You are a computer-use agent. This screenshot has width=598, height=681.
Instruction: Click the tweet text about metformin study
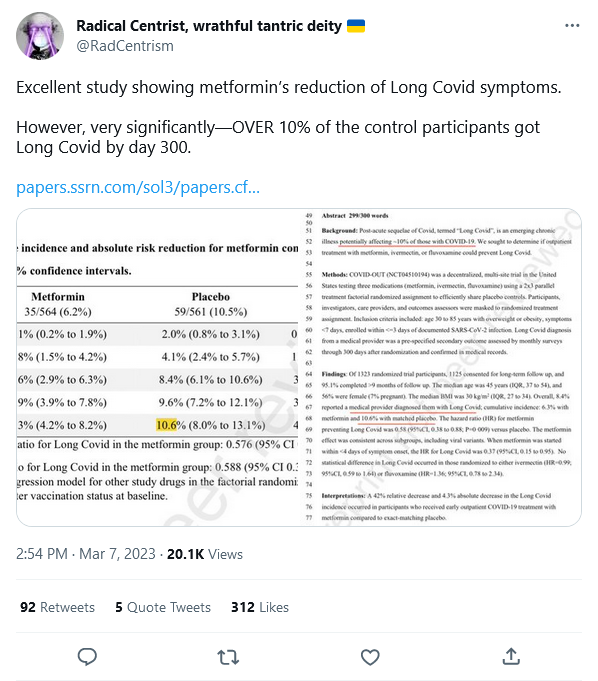pyautogui.click(x=289, y=117)
